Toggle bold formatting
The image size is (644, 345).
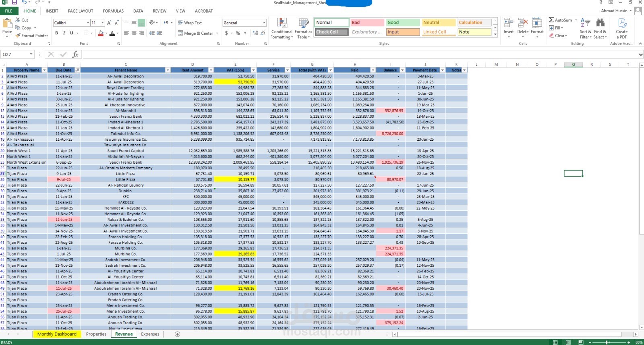57,33
